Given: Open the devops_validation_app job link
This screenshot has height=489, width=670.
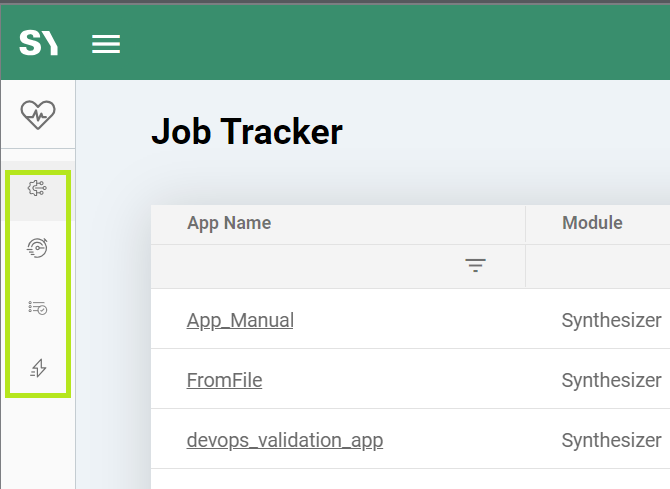Looking at the screenshot, I should click(284, 440).
